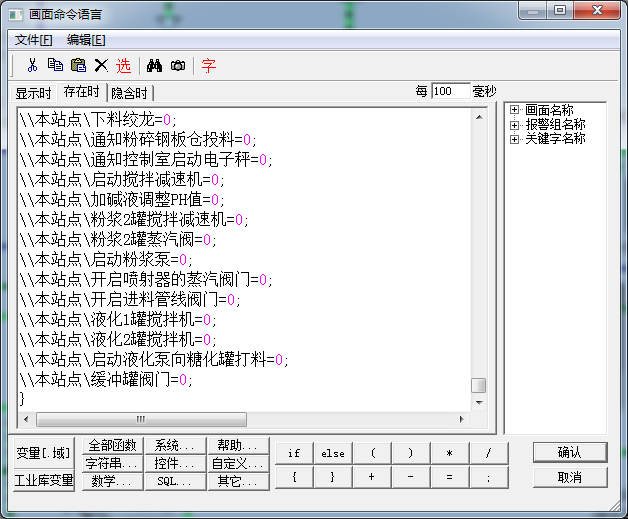Select 报警组名称 tree item label
The width and height of the screenshot is (628, 519).
pyautogui.click(x=555, y=124)
